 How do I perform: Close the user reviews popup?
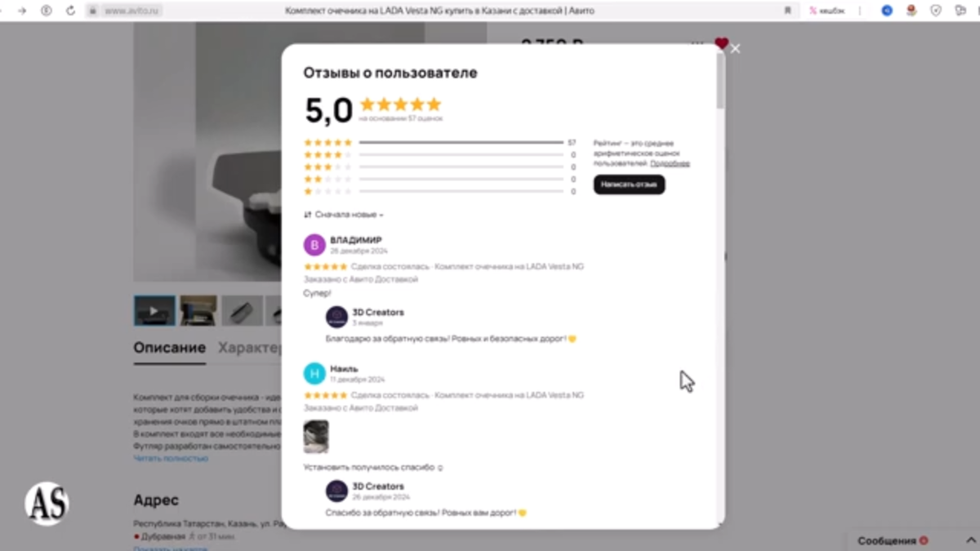(735, 49)
